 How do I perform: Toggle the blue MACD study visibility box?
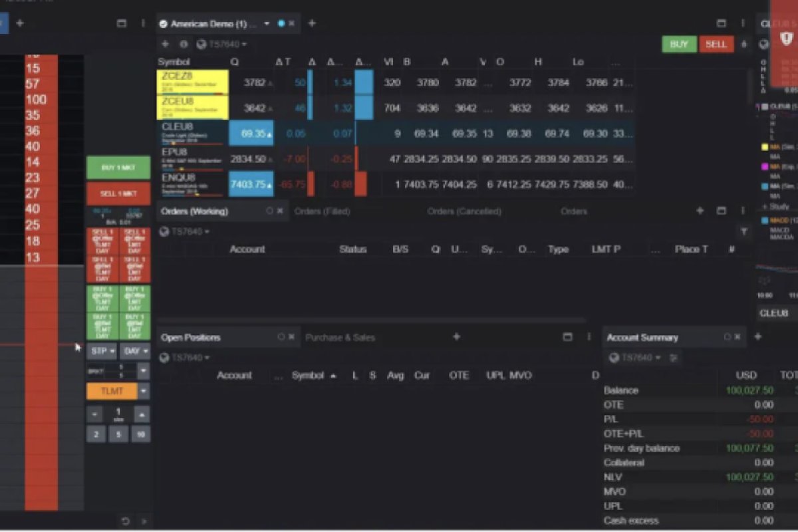765,220
